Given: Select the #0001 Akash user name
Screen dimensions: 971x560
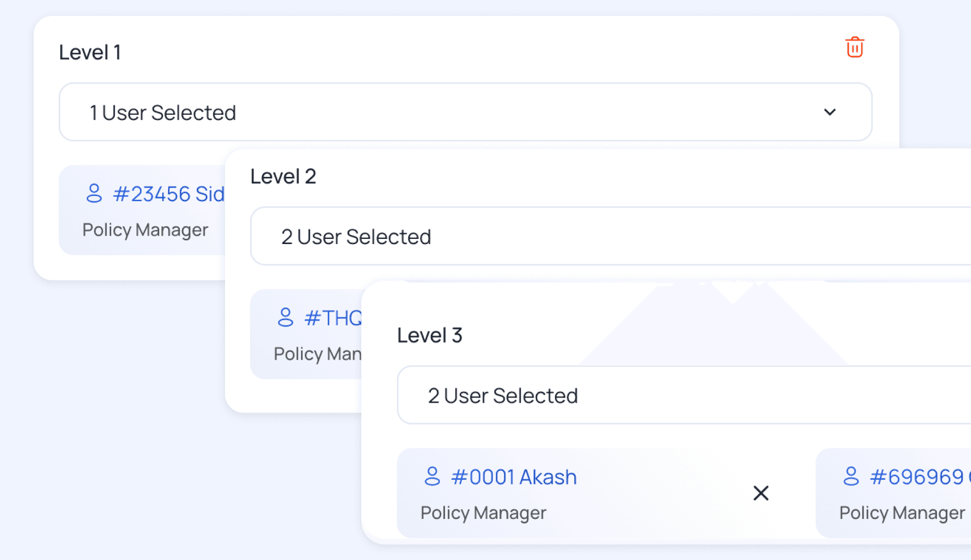Looking at the screenshot, I should coord(514,477).
